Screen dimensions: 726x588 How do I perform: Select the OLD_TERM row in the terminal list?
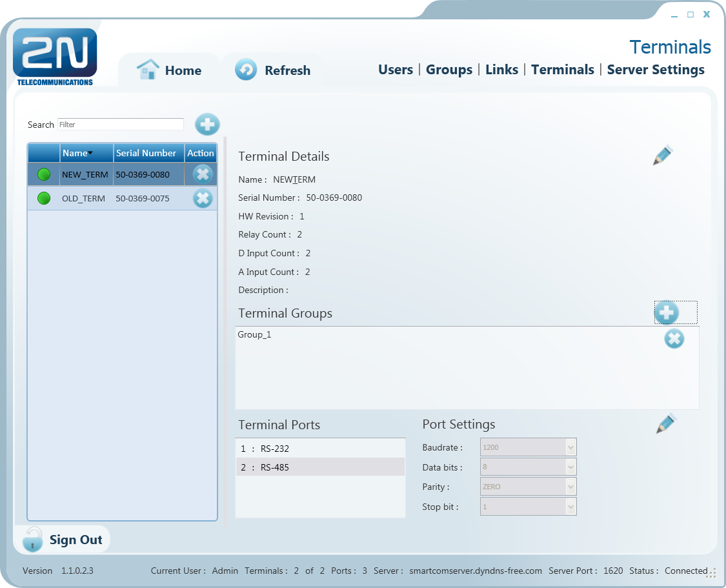[x=122, y=199]
